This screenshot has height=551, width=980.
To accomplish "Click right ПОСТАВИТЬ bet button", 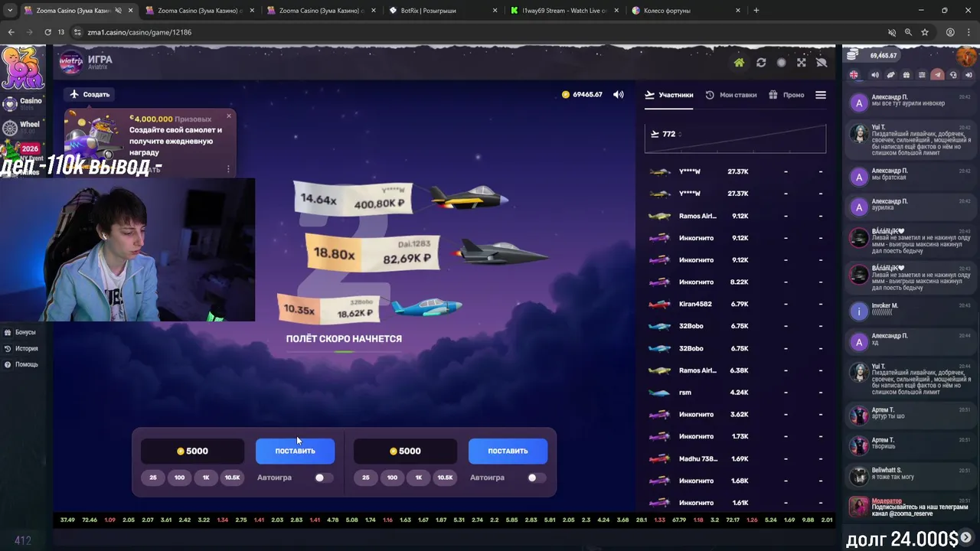I will click(508, 451).
